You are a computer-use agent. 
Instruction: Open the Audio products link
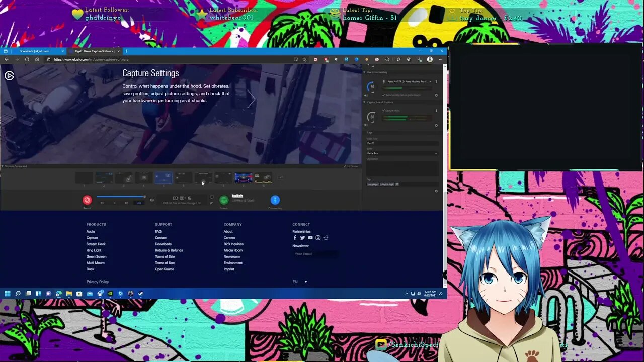point(91,232)
